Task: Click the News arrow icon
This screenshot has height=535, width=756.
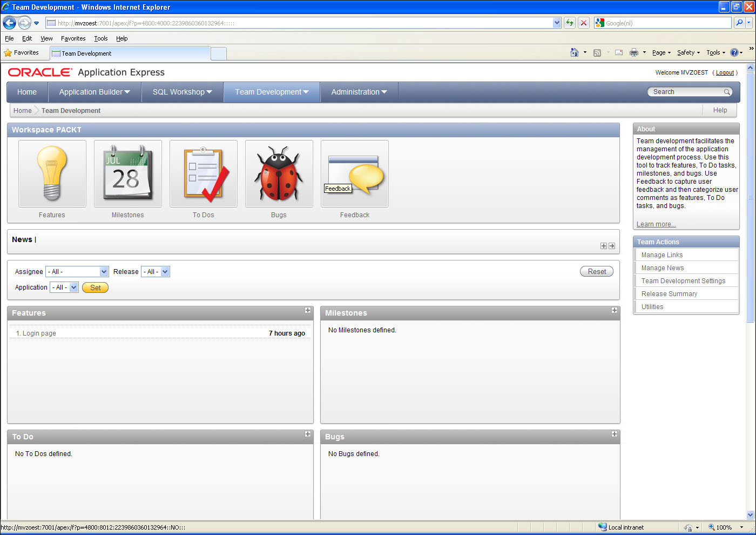Action: click(x=612, y=246)
